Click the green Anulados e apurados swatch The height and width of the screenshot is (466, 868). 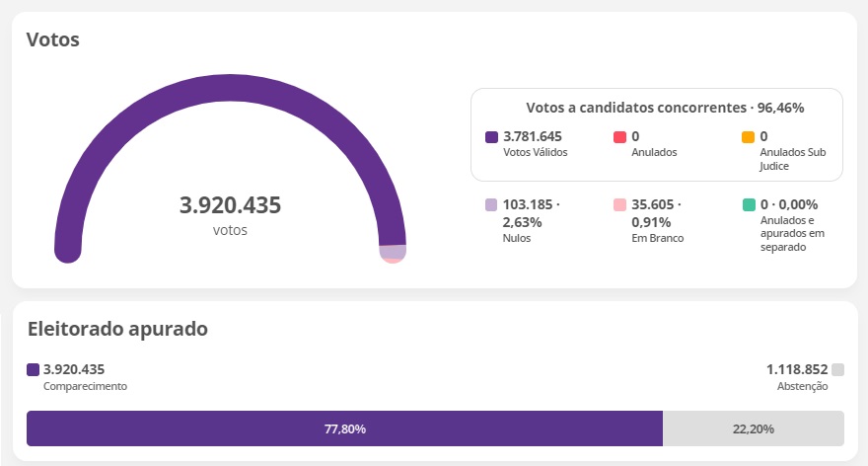(748, 205)
